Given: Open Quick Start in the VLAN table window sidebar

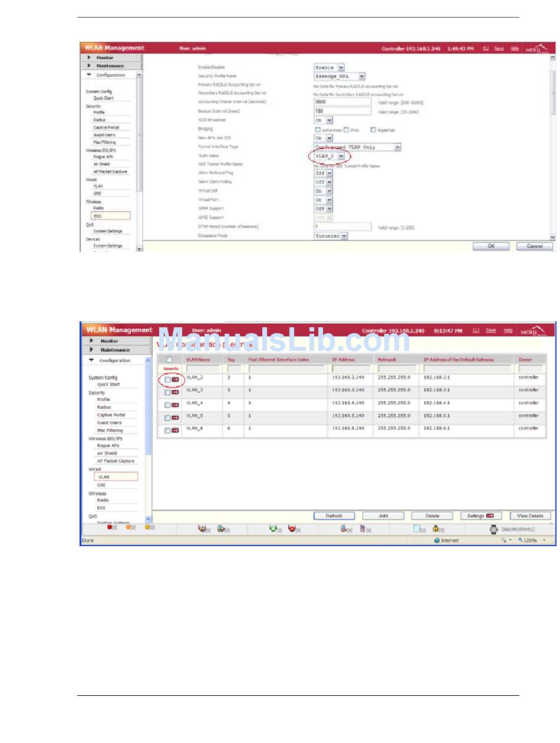Looking at the screenshot, I should pos(108,384).
